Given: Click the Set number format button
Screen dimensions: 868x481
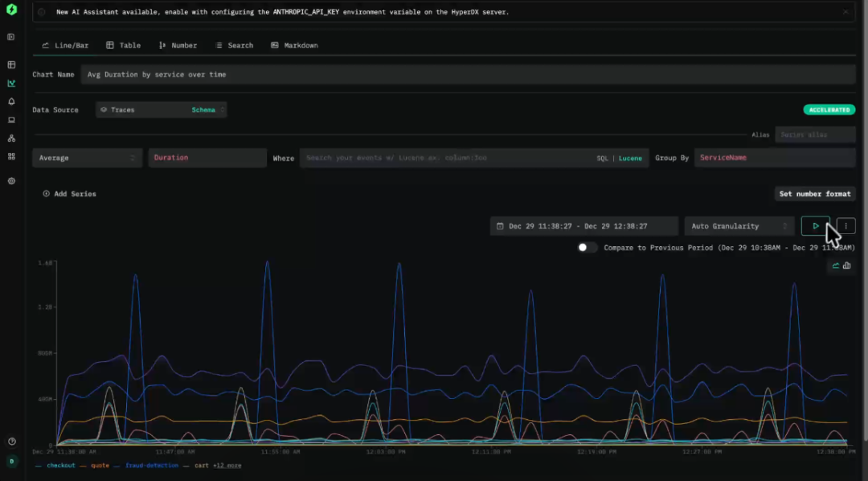Looking at the screenshot, I should [x=815, y=194].
